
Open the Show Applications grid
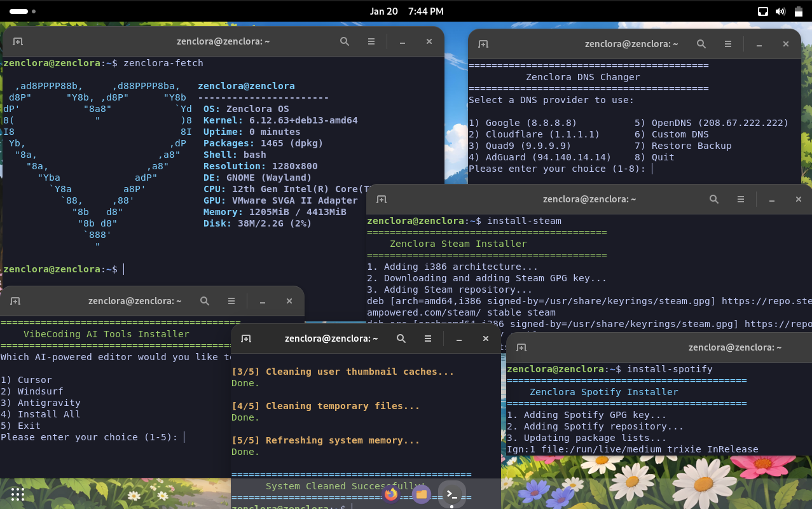point(17,494)
